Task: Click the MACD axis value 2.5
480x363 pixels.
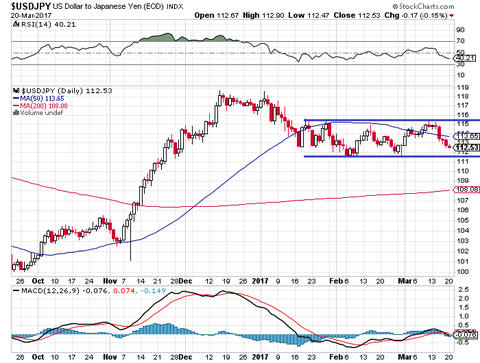Action: point(464,289)
